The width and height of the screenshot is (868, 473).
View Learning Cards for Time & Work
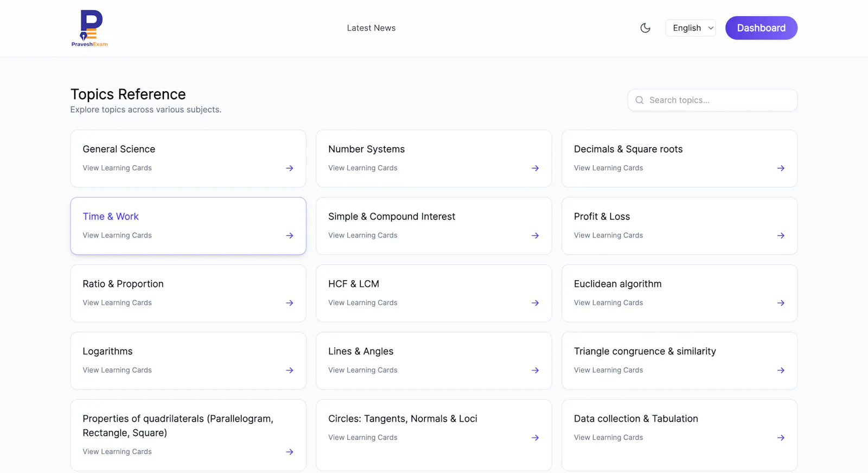pos(117,236)
